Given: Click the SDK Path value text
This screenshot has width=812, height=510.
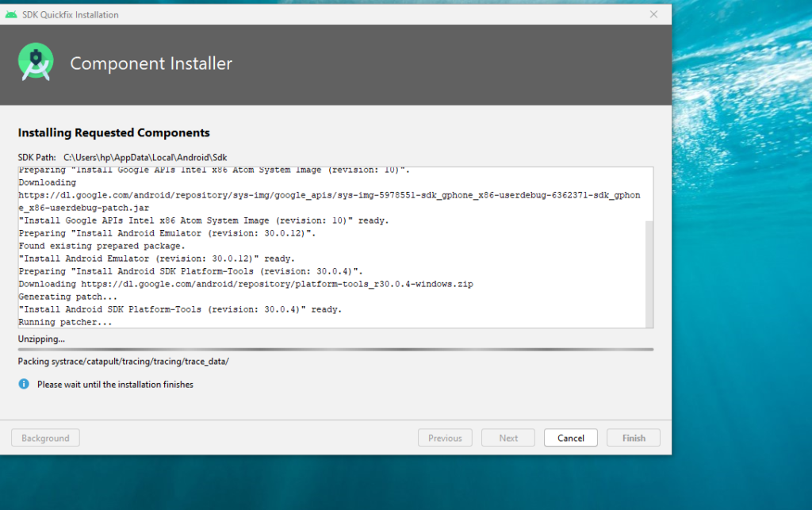Looking at the screenshot, I should 145,158.
